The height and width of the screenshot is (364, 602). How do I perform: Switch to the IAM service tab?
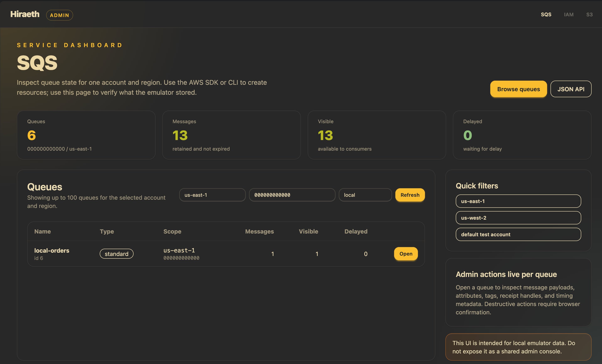click(569, 14)
